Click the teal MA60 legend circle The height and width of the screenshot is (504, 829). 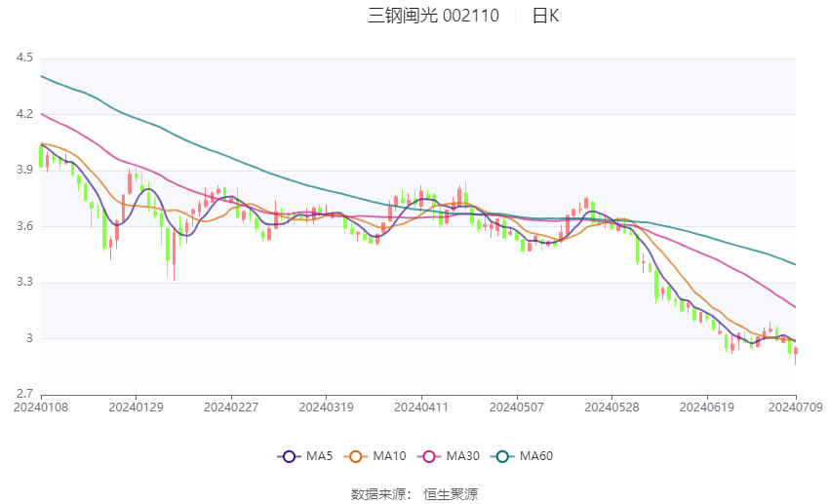502,456
